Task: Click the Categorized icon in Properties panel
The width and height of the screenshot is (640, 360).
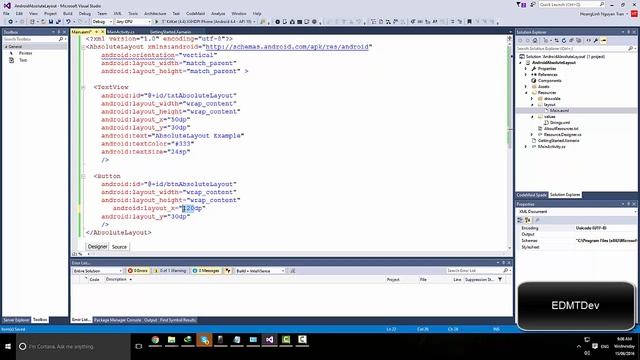Action: click(520, 220)
